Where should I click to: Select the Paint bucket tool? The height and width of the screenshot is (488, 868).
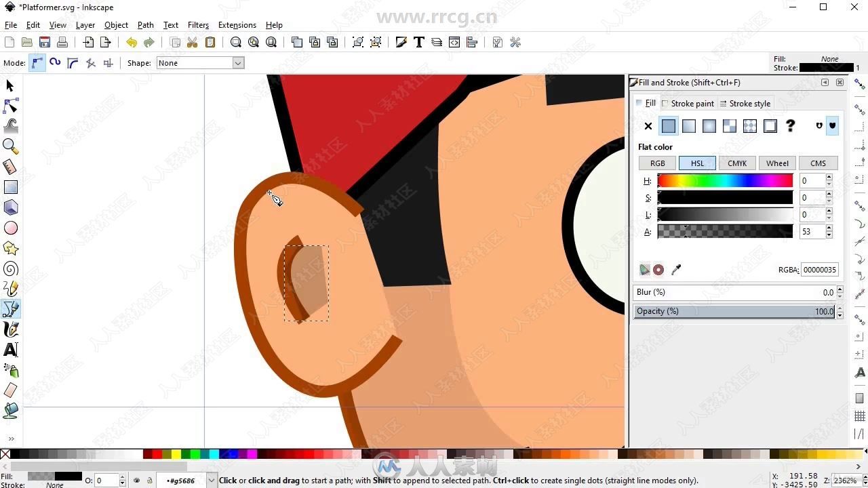coord(10,410)
